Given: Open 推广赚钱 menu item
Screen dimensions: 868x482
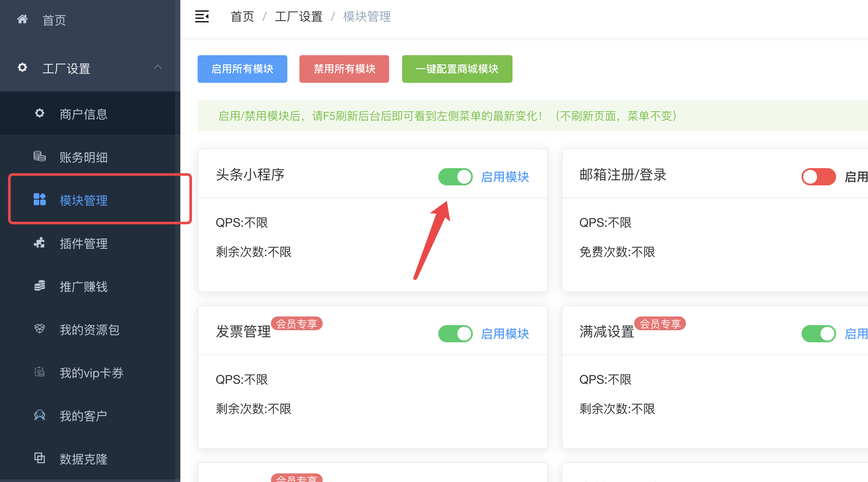Looking at the screenshot, I should 83,287.
